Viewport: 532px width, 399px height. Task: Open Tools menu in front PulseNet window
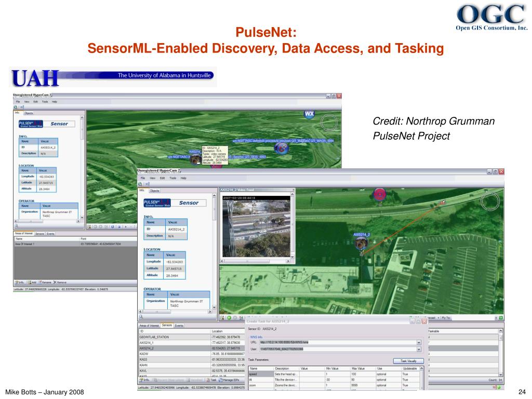[172, 178]
